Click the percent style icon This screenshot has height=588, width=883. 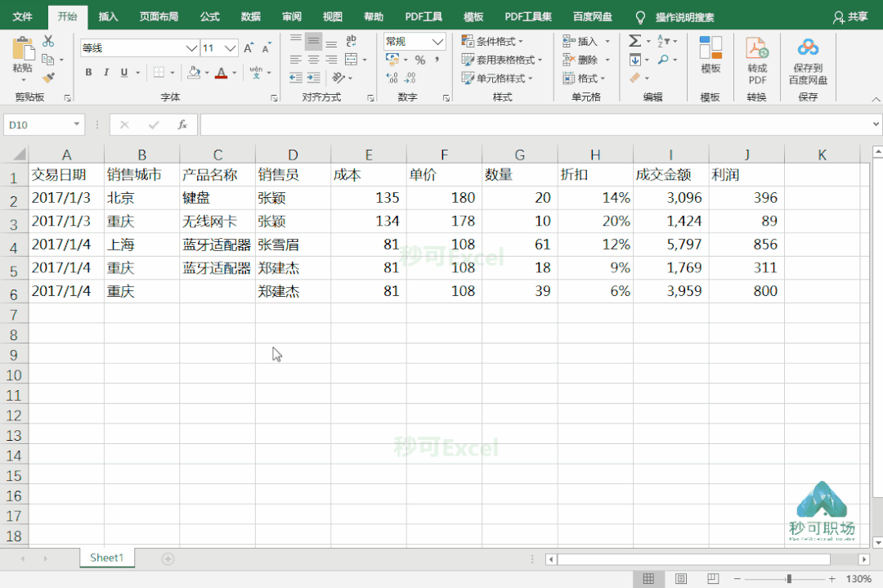click(x=419, y=59)
